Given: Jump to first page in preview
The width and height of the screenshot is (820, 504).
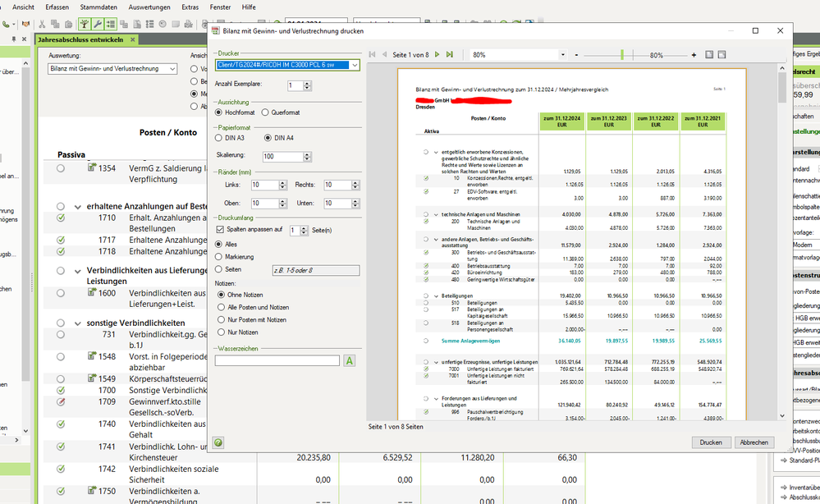Looking at the screenshot, I should 373,54.
